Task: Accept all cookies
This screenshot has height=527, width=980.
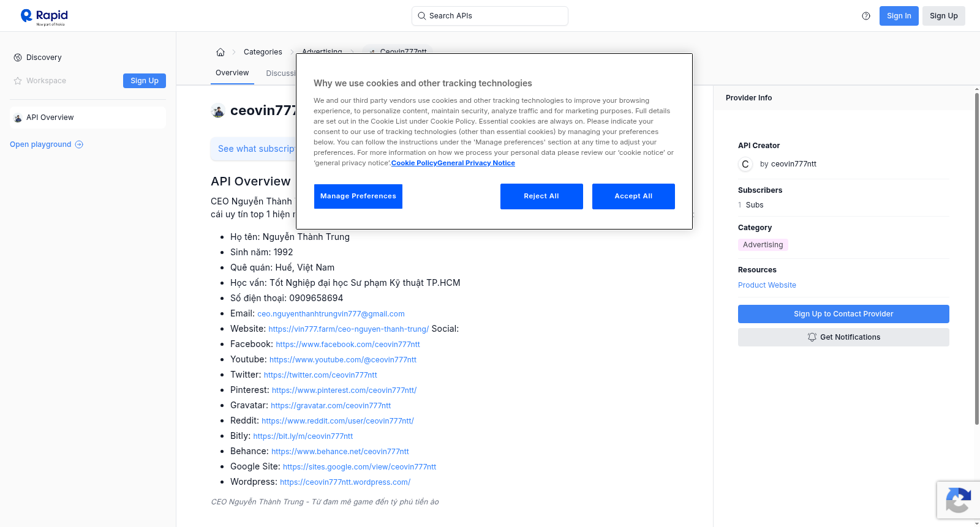Action: pos(633,196)
